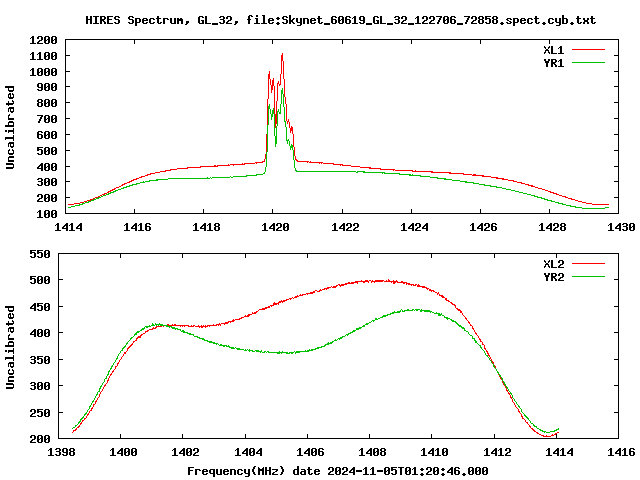
Task: Click the 1428 x-axis tick label
Action: pyautogui.click(x=552, y=227)
